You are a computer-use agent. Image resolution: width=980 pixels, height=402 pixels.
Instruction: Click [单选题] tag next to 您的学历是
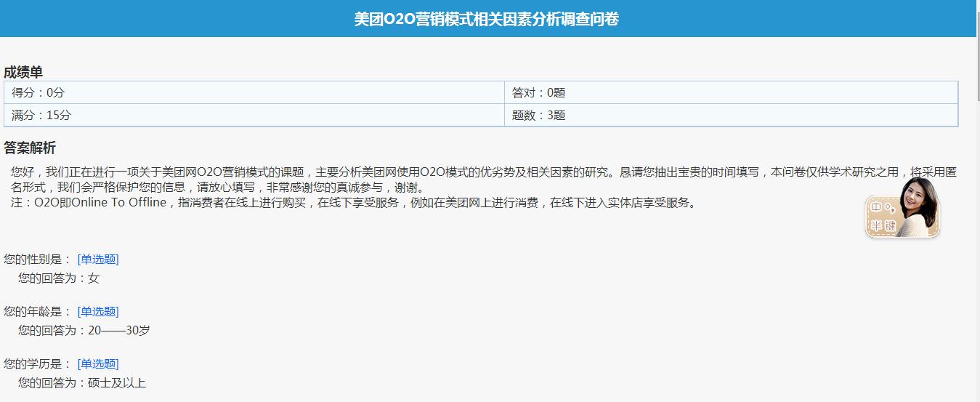98,364
